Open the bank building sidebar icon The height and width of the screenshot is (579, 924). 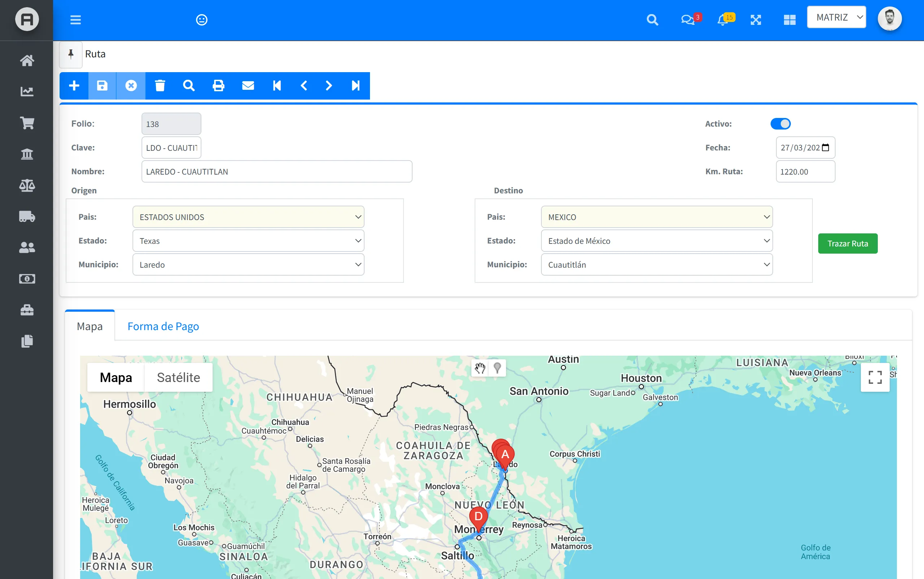[x=27, y=154]
